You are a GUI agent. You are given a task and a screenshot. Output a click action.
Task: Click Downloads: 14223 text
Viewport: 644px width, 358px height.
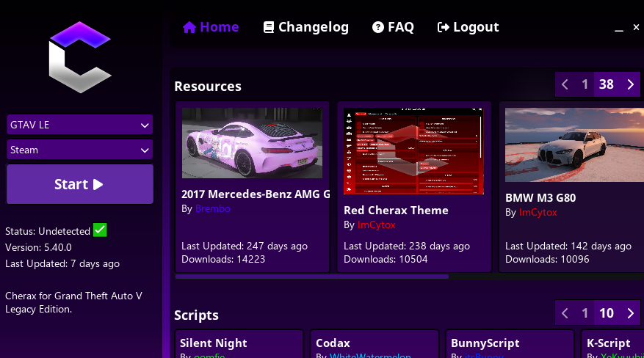pos(223,259)
